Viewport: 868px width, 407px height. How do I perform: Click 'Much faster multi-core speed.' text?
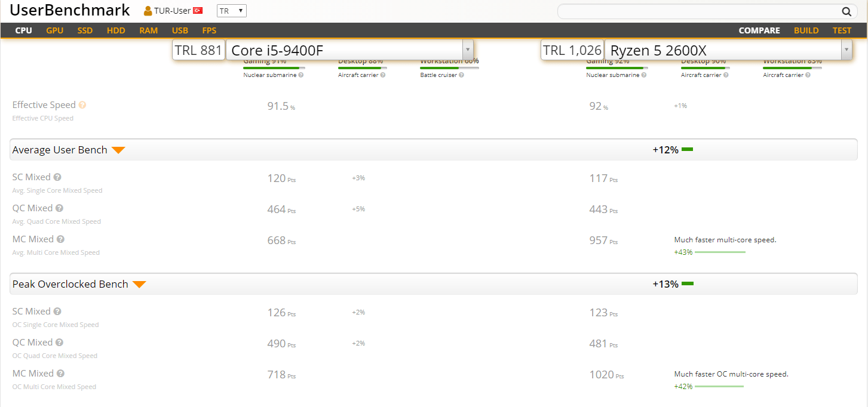(725, 240)
